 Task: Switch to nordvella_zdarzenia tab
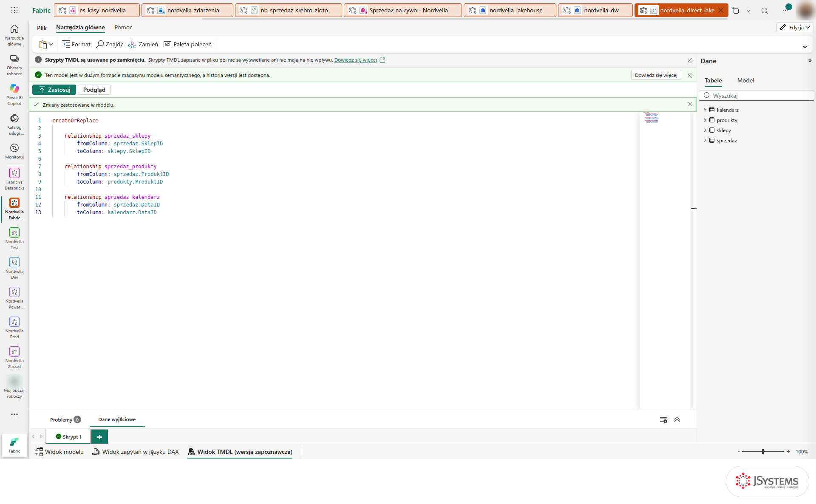(x=188, y=10)
